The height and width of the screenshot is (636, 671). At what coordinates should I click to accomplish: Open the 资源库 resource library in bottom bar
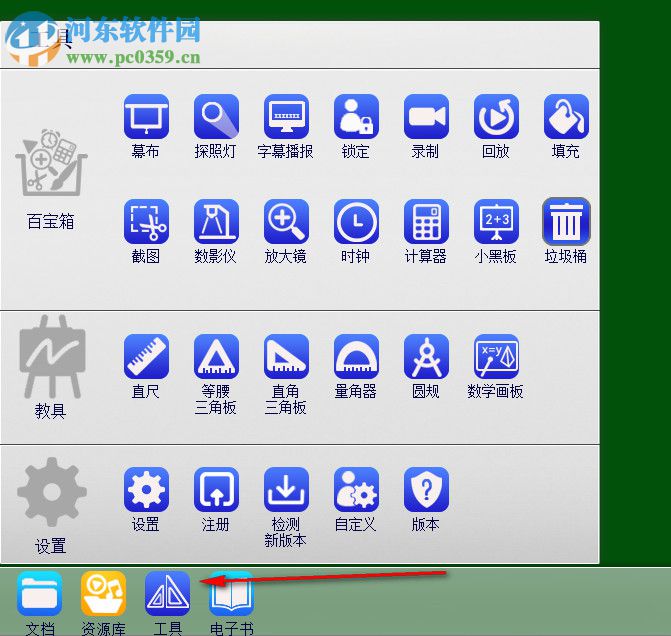[x=104, y=594]
